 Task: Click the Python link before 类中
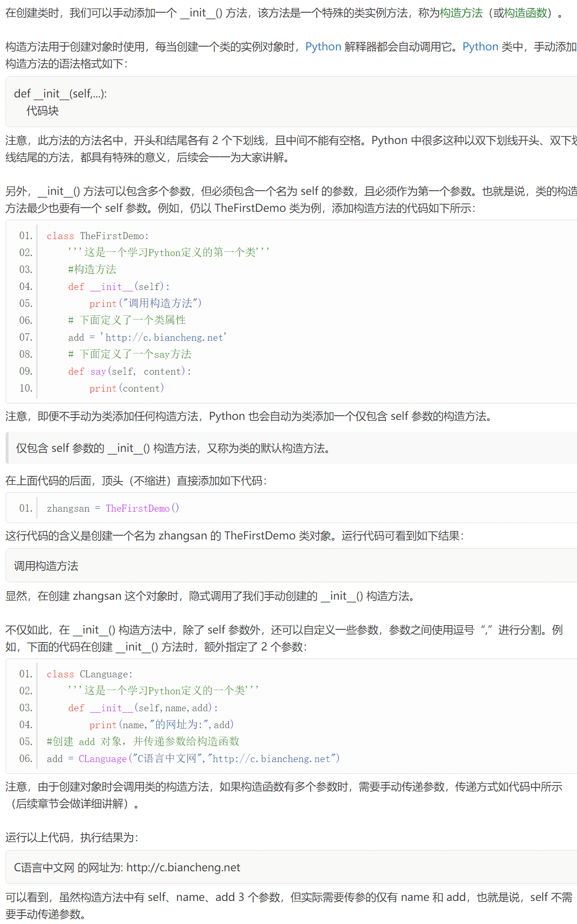tap(480, 47)
